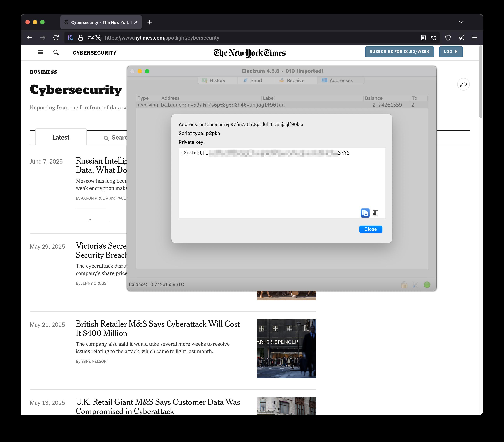The height and width of the screenshot is (442, 504).
Task: Click The New York Times logo
Action: tap(250, 53)
